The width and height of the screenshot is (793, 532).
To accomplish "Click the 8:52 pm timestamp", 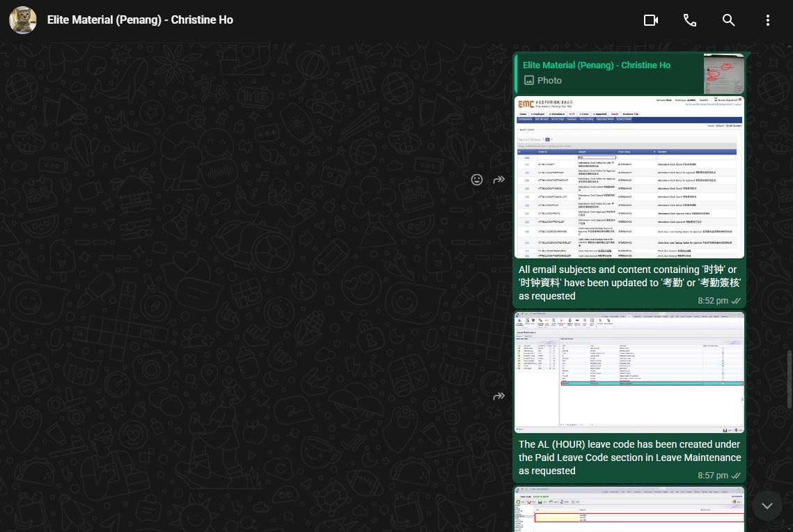I will (713, 300).
